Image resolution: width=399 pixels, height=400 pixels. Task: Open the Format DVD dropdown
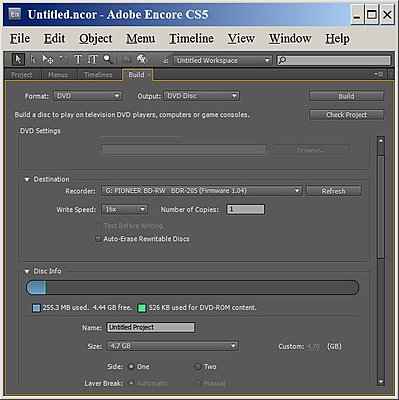88,96
